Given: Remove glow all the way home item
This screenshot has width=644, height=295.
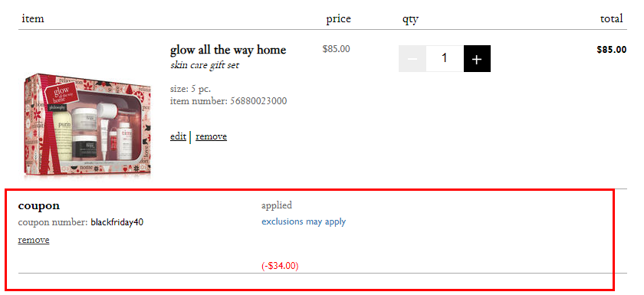Looking at the screenshot, I should click(211, 136).
